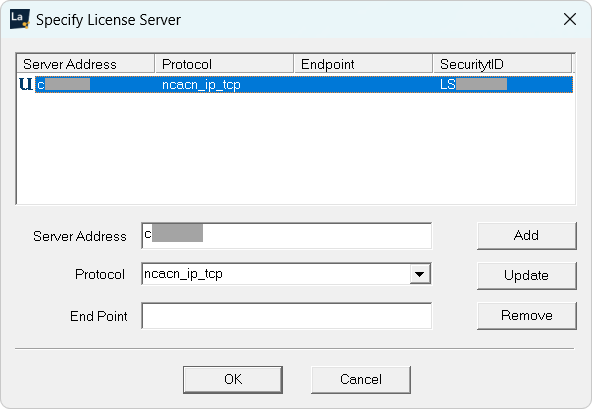Click the SecurityID column header
Screen dimensions: 592x409
tap(503, 64)
